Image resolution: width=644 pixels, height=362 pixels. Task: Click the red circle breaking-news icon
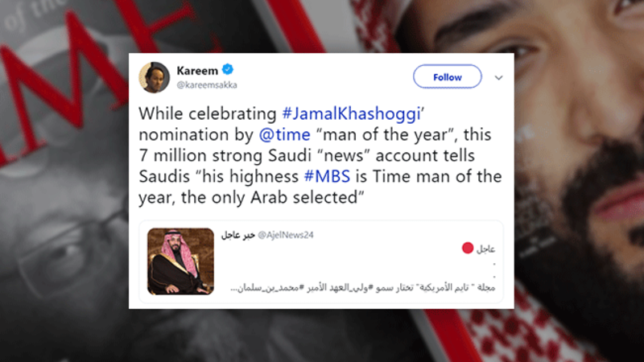coord(468,248)
